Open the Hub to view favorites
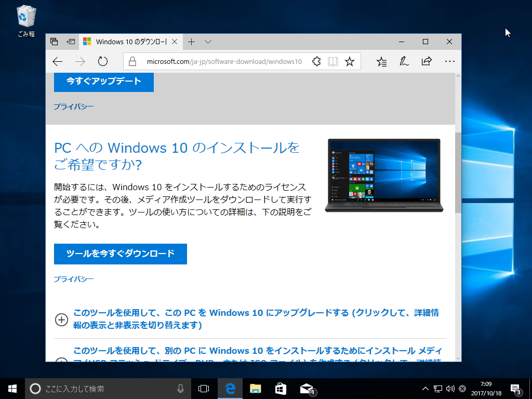 pos(382,61)
